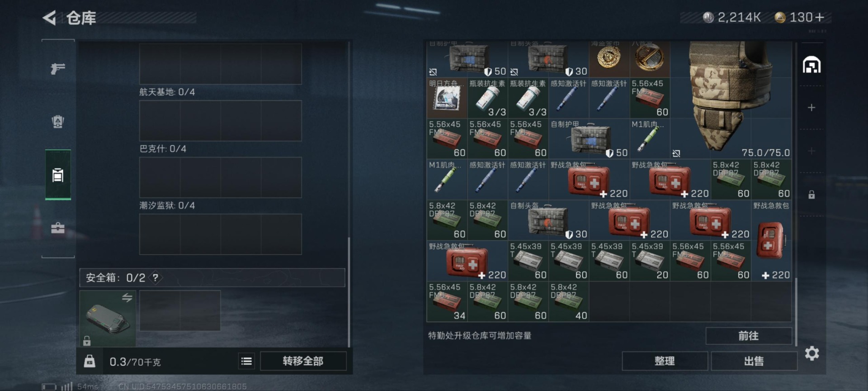
Task: Click the locked warehouse slot padlock
Action: pyautogui.click(x=811, y=195)
